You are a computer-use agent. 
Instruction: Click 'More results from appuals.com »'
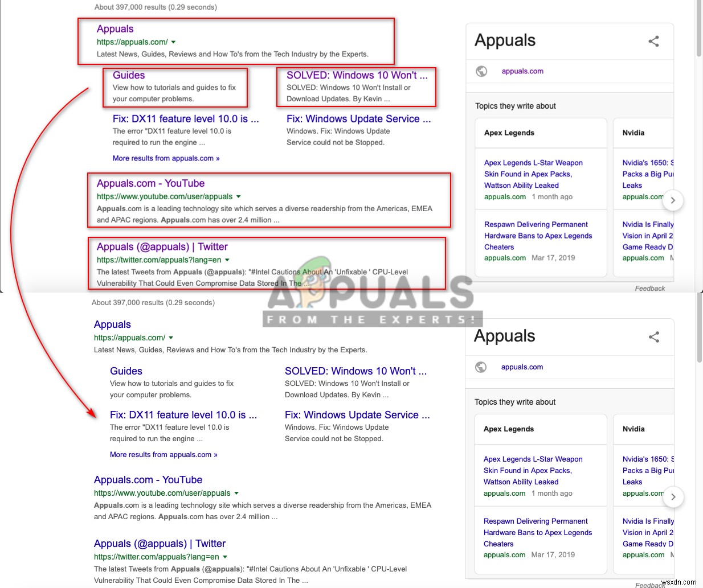[x=166, y=158]
